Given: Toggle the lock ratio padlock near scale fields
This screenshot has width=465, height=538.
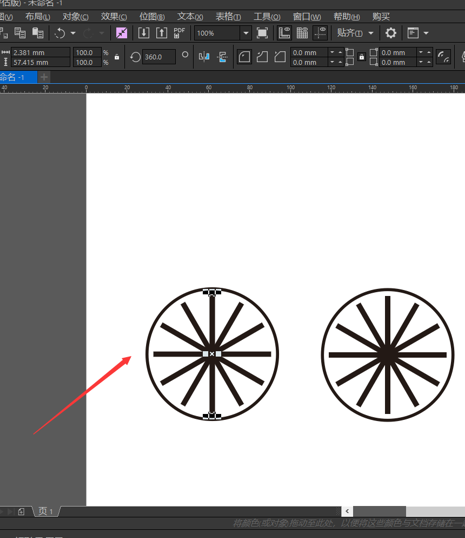Looking at the screenshot, I should [x=117, y=57].
